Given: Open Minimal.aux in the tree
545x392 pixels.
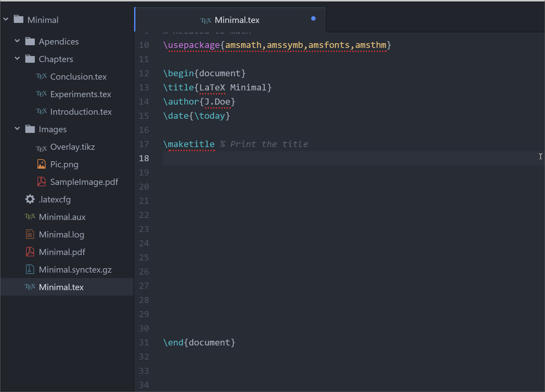Looking at the screenshot, I should [62, 217].
